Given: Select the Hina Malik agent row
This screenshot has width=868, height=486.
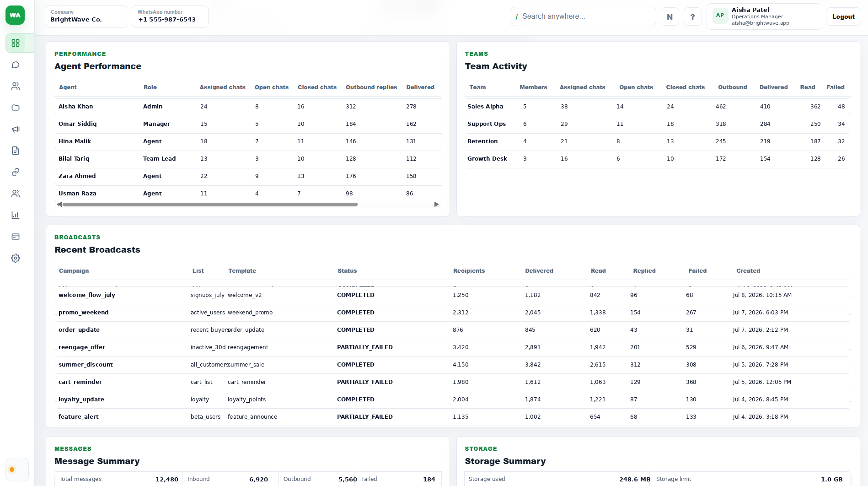Looking at the screenshot, I should [x=249, y=141].
